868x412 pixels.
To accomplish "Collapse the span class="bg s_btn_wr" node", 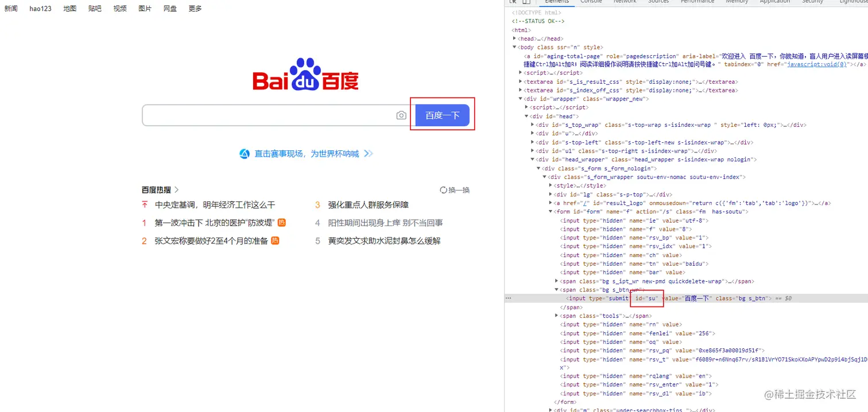I will click(x=557, y=290).
